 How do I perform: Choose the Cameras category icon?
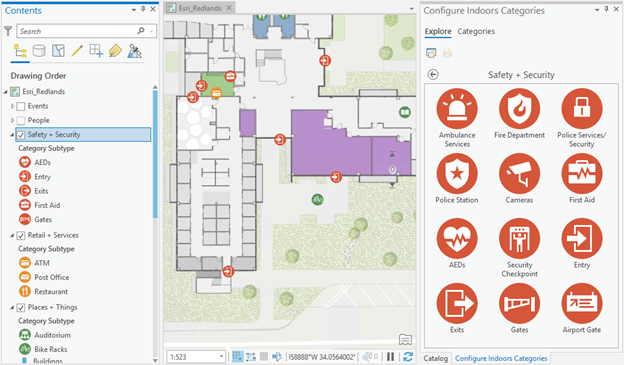(x=519, y=174)
